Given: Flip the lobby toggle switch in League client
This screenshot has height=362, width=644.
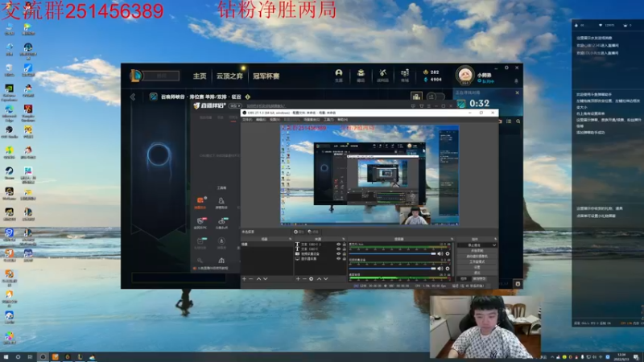Looking at the screenshot, I should click(x=436, y=97).
